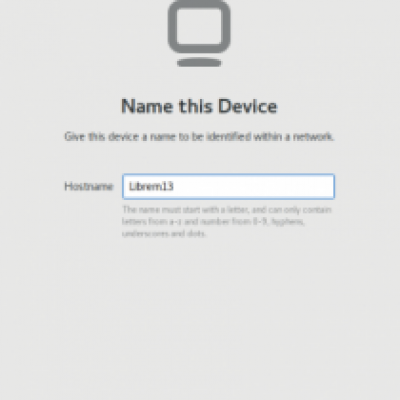Click the computer monitor icon
This screenshot has width=400, height=400.
(x=199, y=33)
